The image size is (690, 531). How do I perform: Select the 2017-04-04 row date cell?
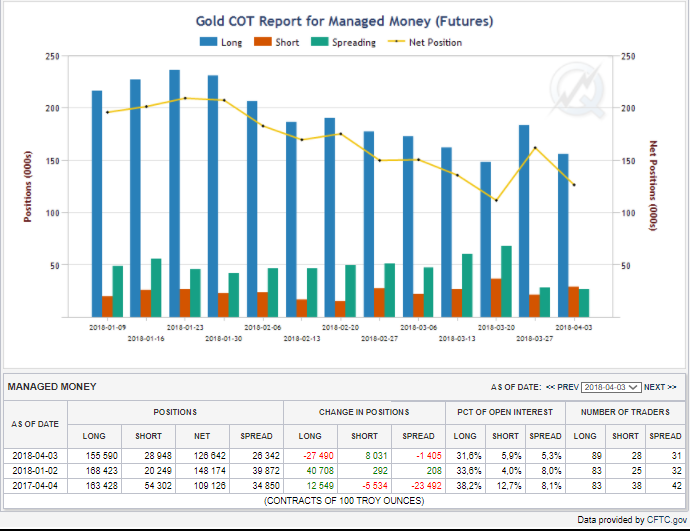35,486
